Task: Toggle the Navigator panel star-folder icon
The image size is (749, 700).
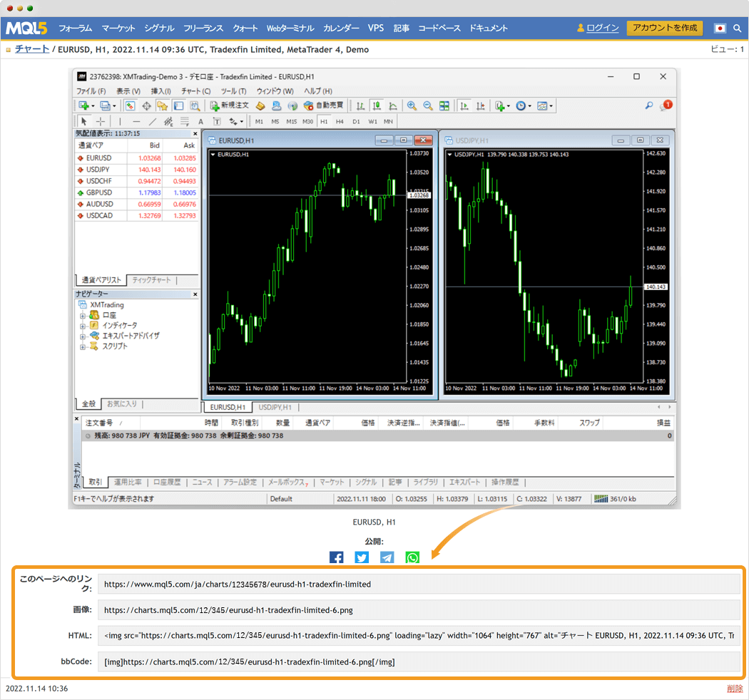Action: coord(163,105)
